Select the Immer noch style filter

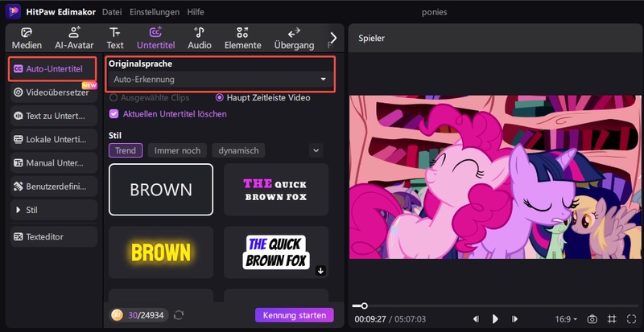pyautogui.click(x=177, y=150)
